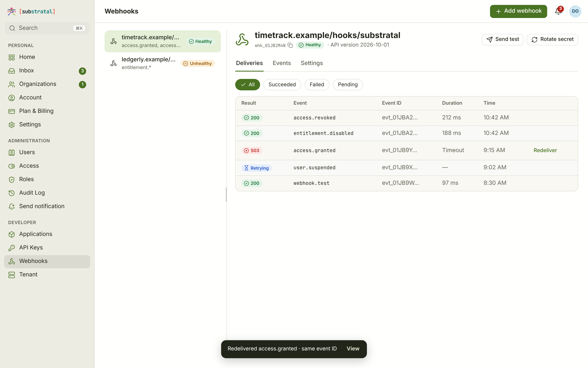Copy the webhook ID whk_01JB2M4N

coord(290,45)
